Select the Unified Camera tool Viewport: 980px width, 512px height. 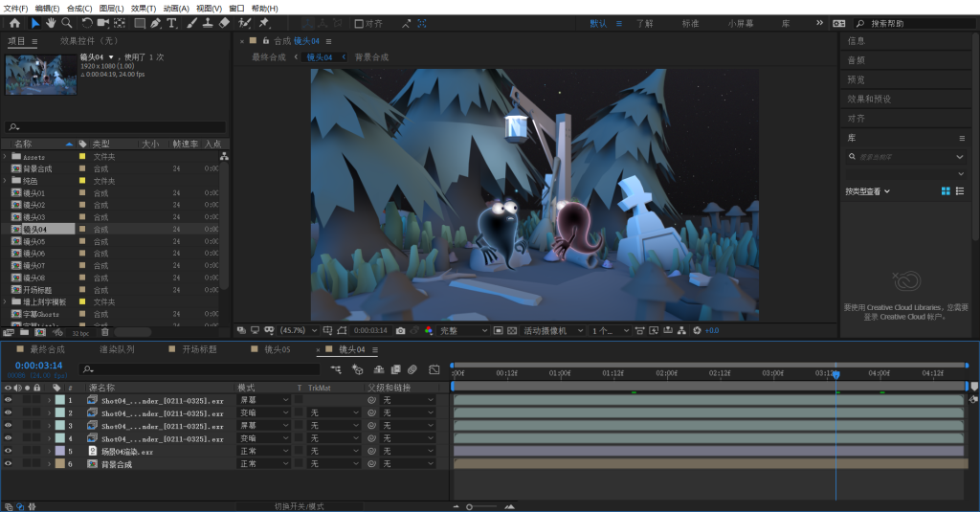click(x=103, y=23)
